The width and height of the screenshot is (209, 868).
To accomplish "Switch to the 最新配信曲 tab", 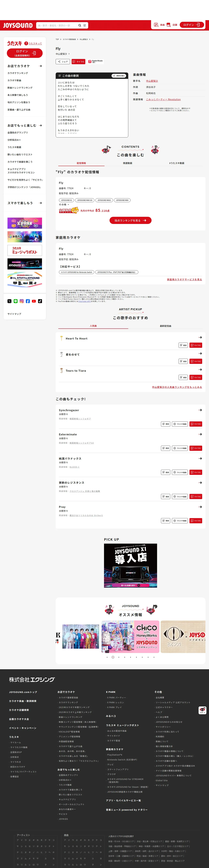I will [x=165, y=326].
